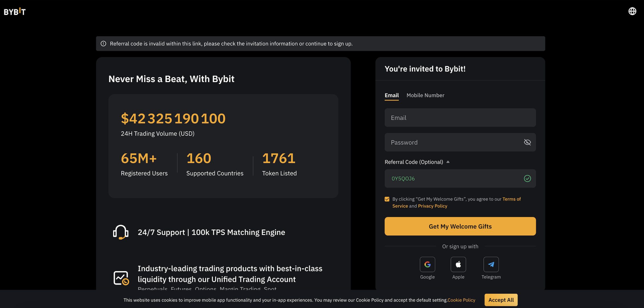Toggle password visibility eye icon

click(527, 142)
